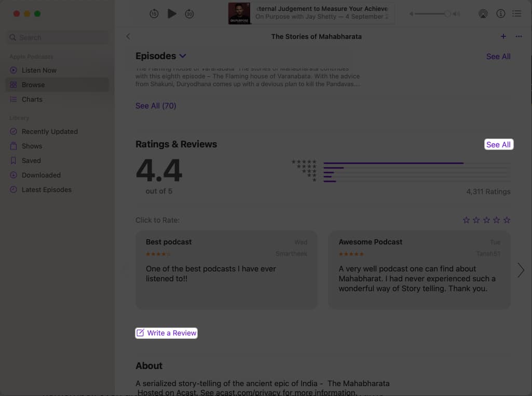Viewport: 532px width, 396px height.
Task: Rate the show two stars
Action: click(x=476, y=220)
